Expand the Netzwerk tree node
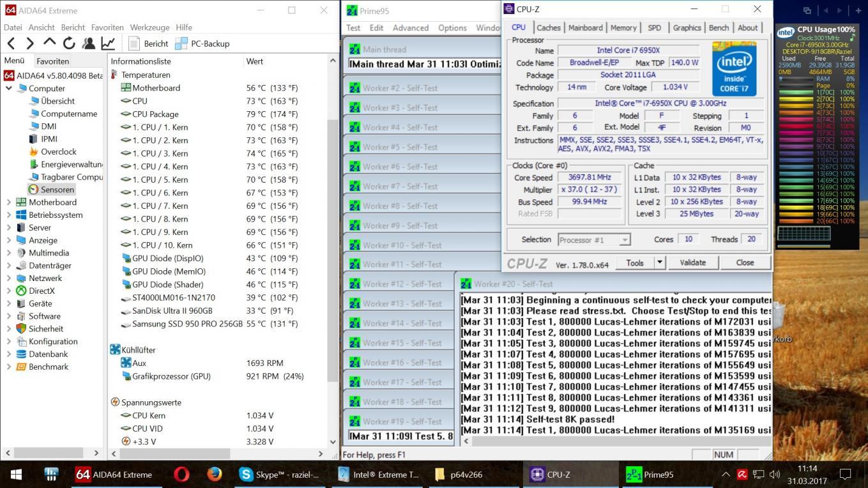This screenshot has height=488, width=868. tap(9, 278)
